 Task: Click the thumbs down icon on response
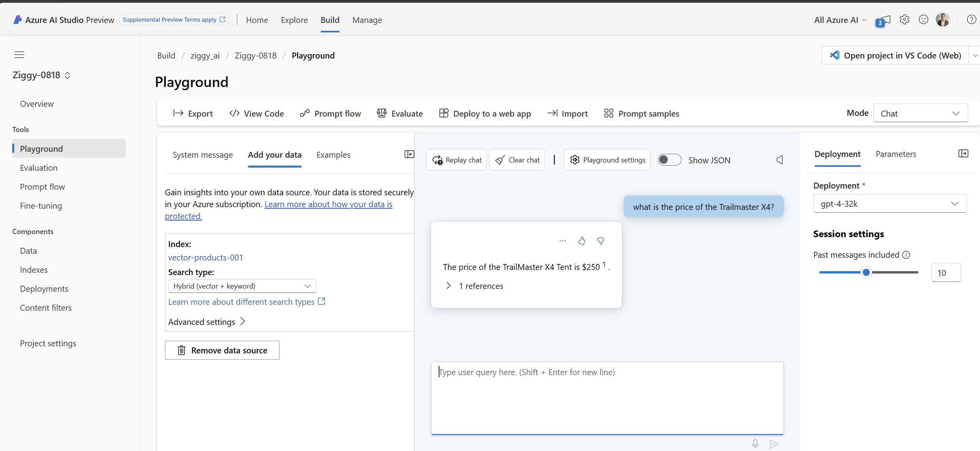pyautogui.click(x=600, y=241)
